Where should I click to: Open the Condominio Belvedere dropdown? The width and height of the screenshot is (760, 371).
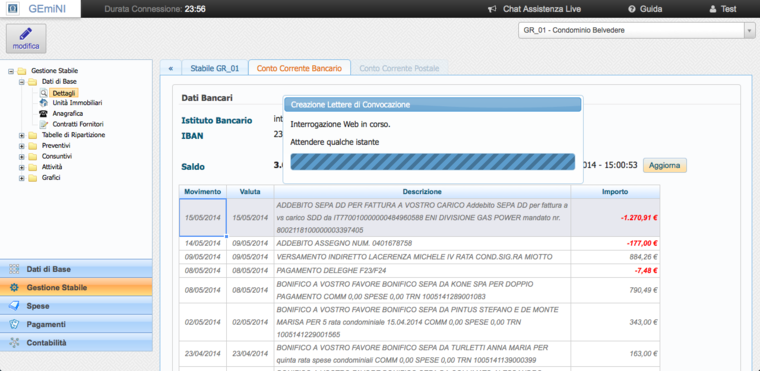point(636,30)
